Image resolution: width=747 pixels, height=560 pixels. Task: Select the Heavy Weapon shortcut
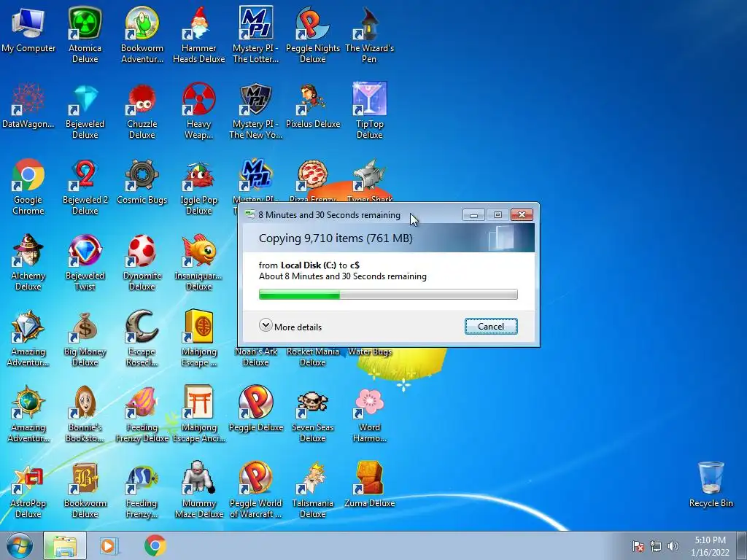pyautogui.click(x=198, y=111)
